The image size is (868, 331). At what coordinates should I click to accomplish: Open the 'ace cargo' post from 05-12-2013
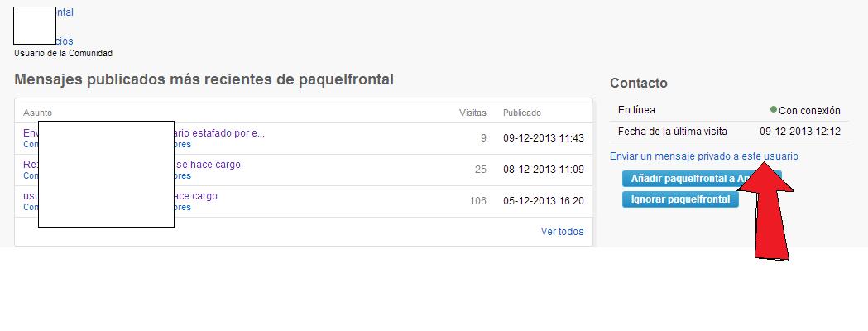[x=120, y=196]
